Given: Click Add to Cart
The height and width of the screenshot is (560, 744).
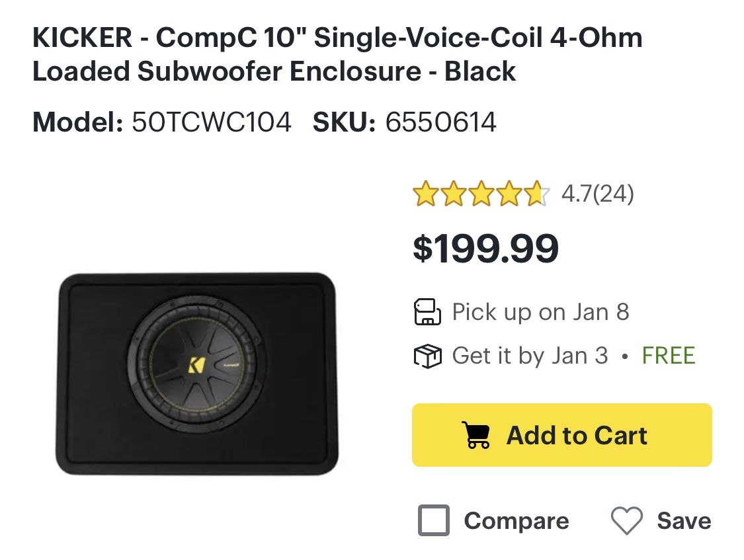Looking at the screenshot, I should coord(561,434).
